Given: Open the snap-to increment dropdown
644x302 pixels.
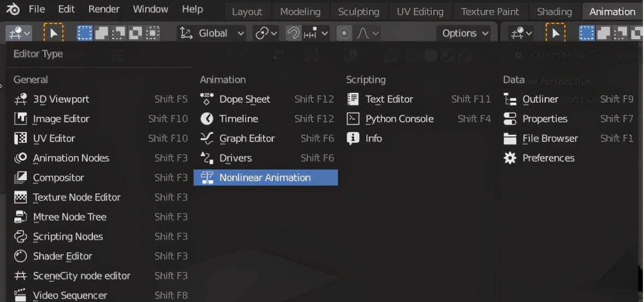Looking at the screenshot, I should (316, 33).
